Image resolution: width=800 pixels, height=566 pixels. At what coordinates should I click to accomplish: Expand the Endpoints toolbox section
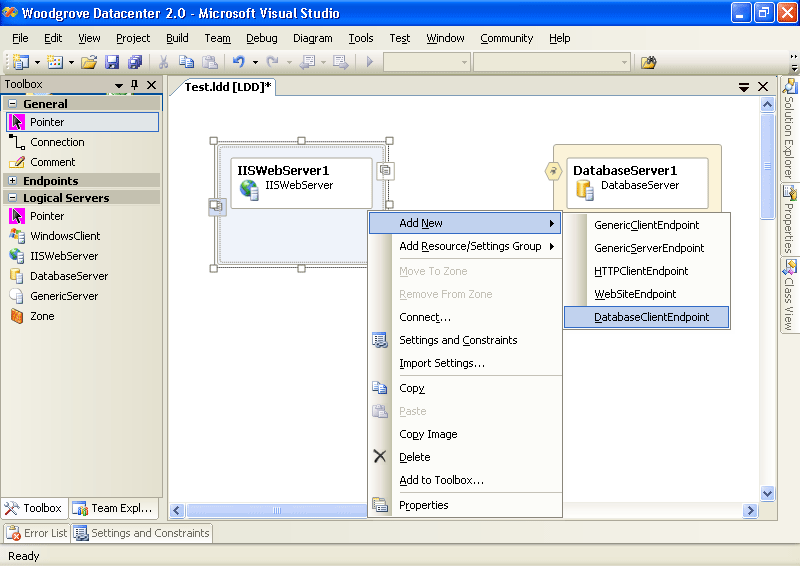click(13, 181)
